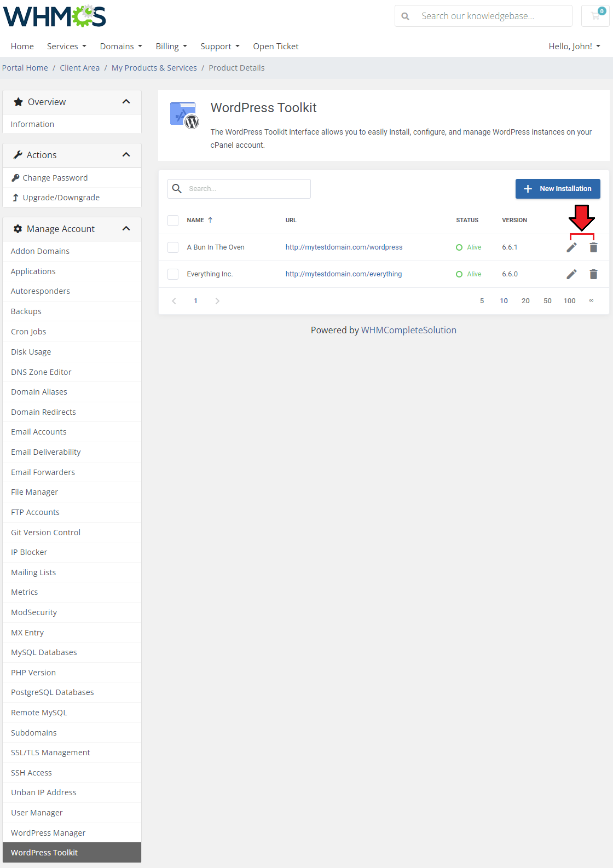Click the New Installation button
This screenshot has width=613, height=868.
click(558, 189)
